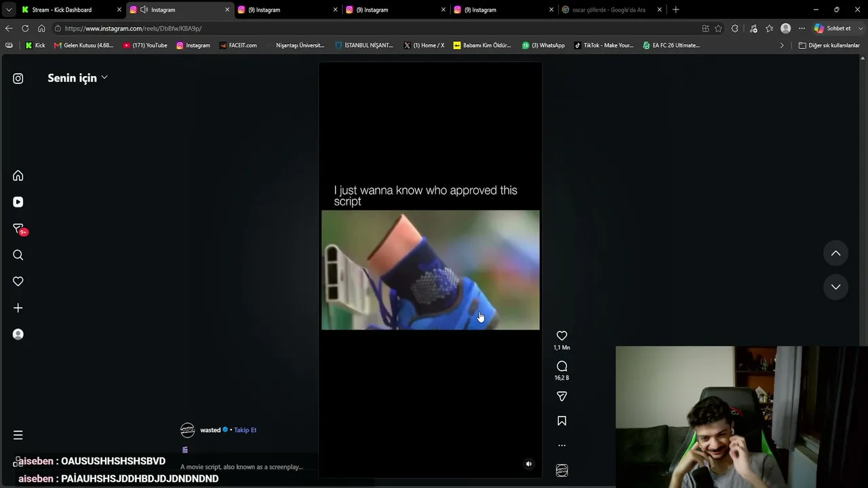This screenshot has width=868, height=488.
Task: Save the reel with the bookmark icon
Action: 561,421
